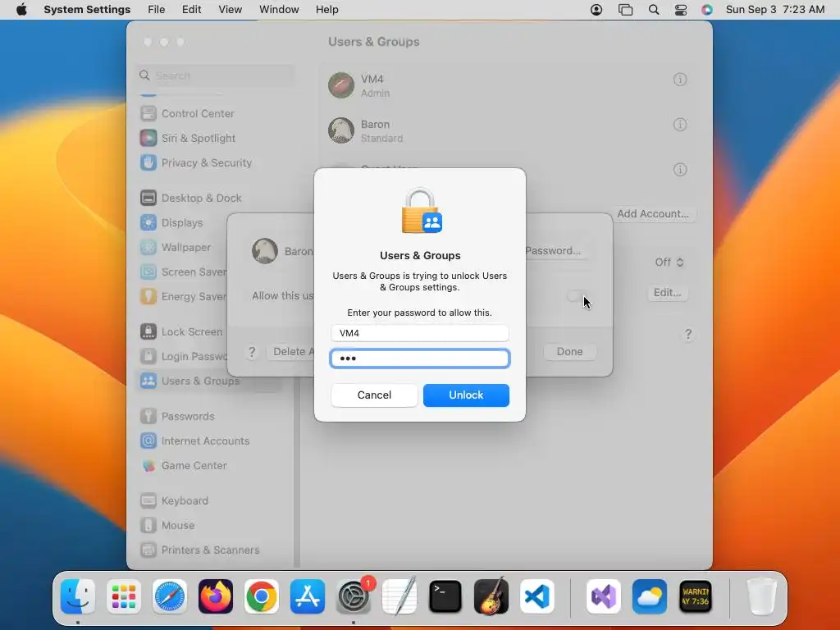Click the Add Account… button
840x630 pixels.
pyautogui.click(x=653, y=214)
